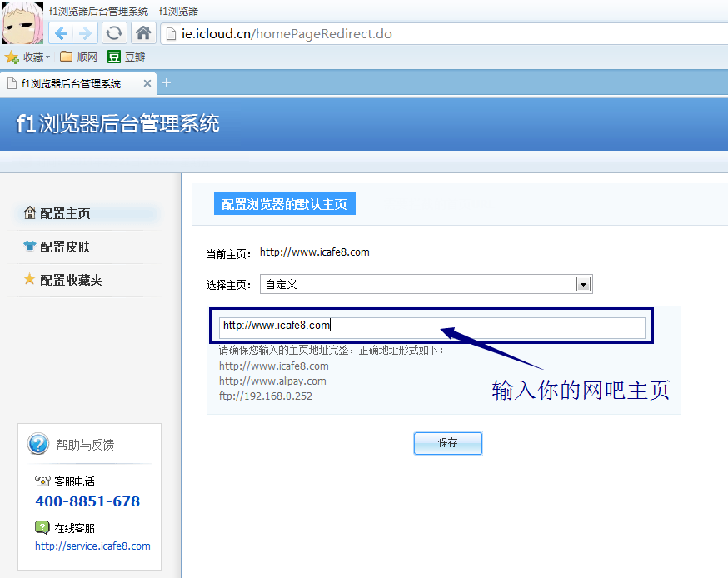Open the 选择主页 dropdown showing 自定义
The width and height of the screenshot is (728, 578).
point(426,284)
